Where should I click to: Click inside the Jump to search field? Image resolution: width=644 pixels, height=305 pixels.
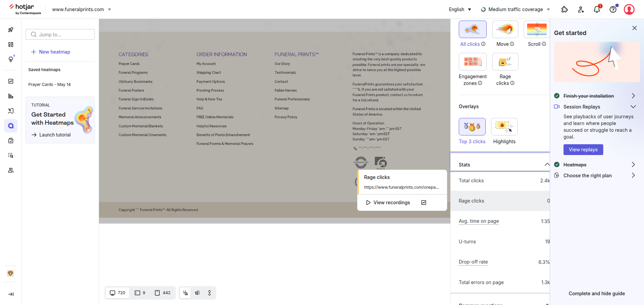[60, 34]
